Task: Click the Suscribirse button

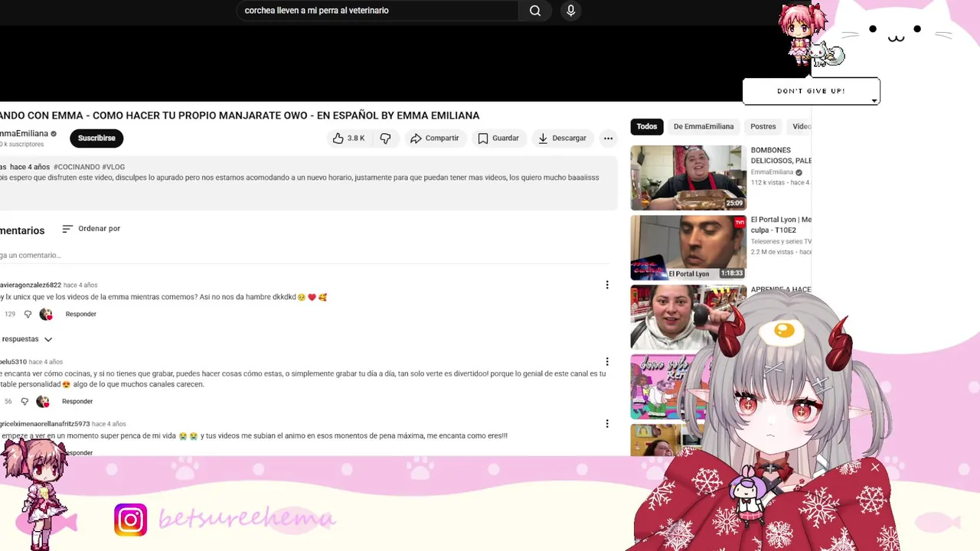Action: pyautogui.click(x=96, y=139)
